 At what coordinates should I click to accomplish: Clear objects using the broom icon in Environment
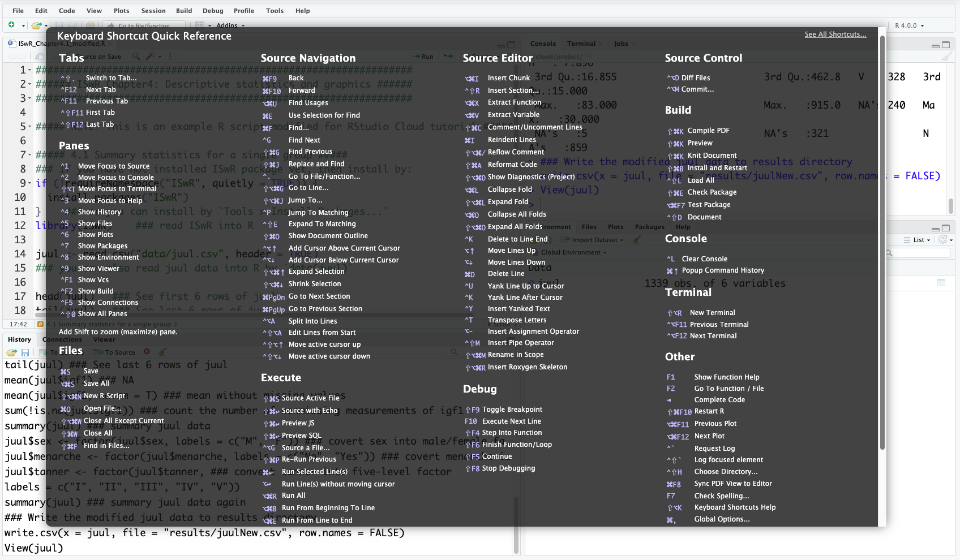(638, 239)
